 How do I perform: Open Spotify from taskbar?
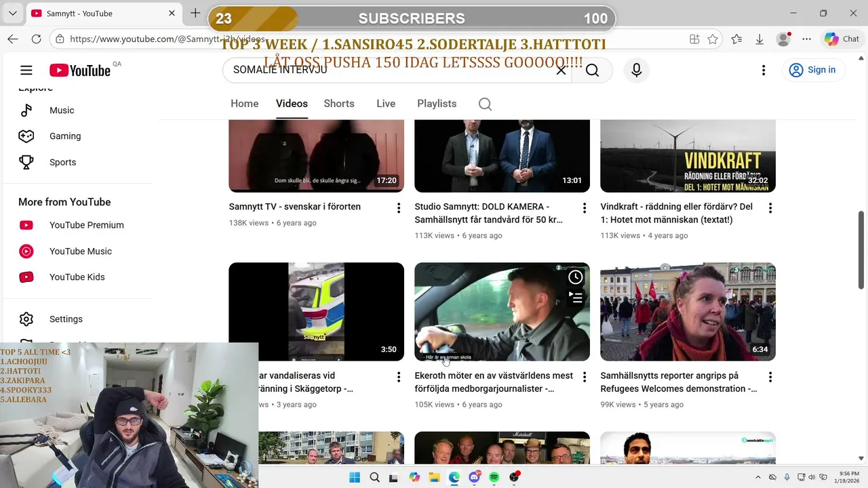(x=494, y=477)
